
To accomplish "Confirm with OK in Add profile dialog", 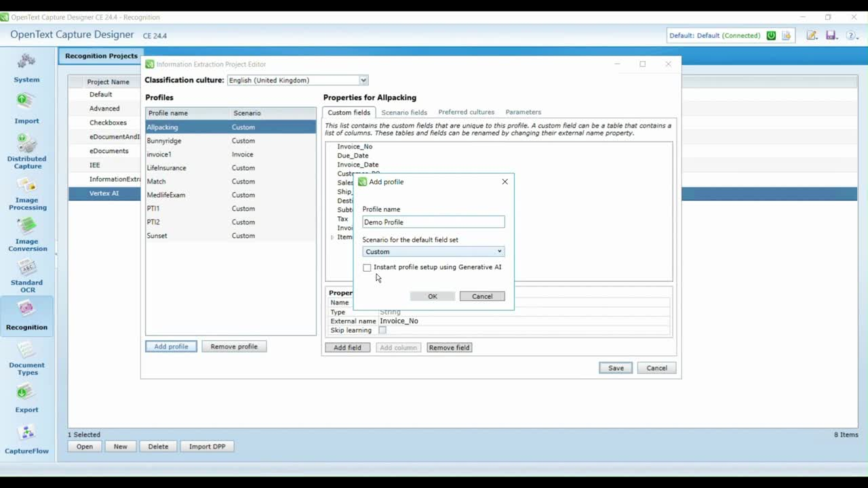I will (x=433, y=296).
